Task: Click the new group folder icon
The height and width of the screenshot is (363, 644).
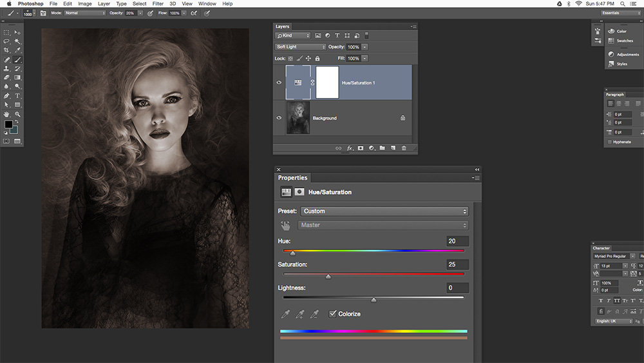Action: click(x=383, y=148)
